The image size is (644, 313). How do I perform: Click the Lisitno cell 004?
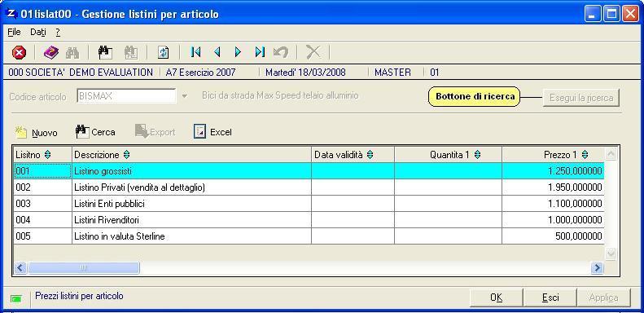pos(42,220)
